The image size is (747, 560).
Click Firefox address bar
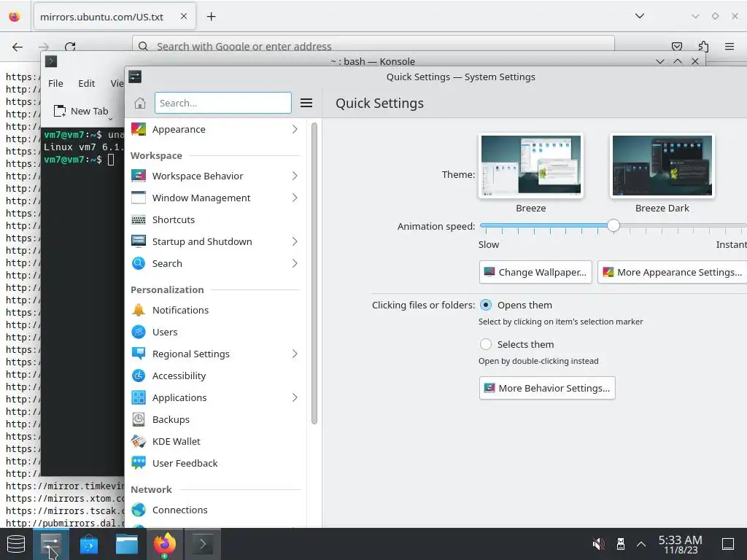click(373, 46)
